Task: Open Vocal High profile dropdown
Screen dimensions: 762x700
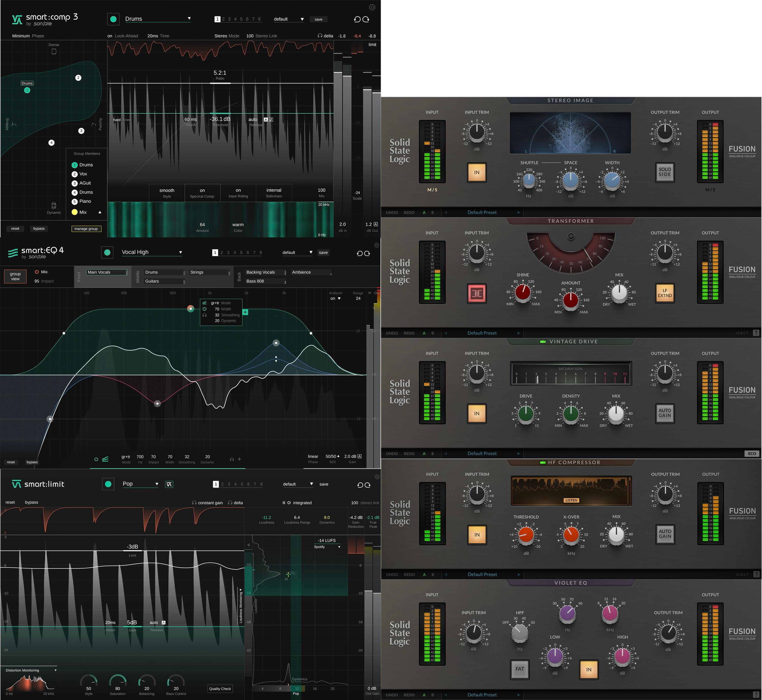Action: (152, 252)
